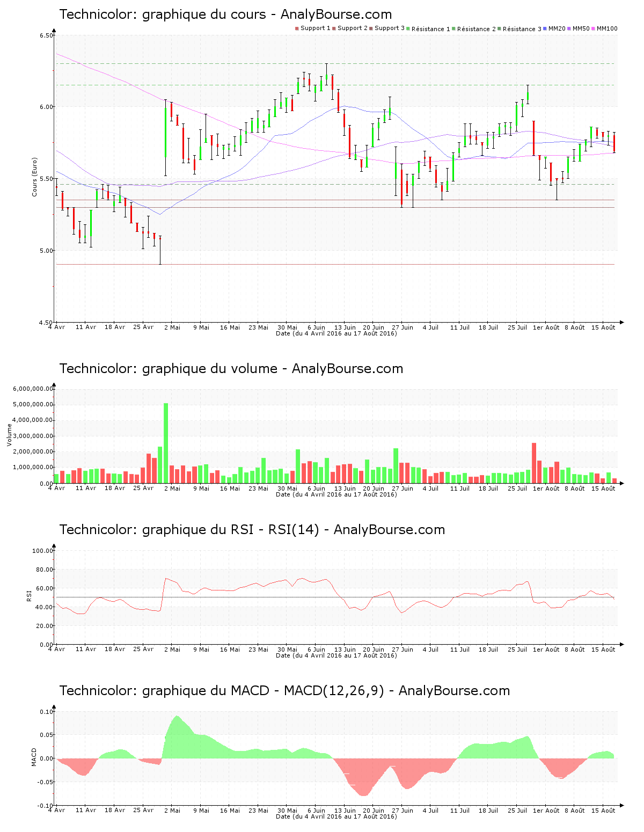Select the MM50 legend entry
The image size is (644, 832).
tap(579, 28)
